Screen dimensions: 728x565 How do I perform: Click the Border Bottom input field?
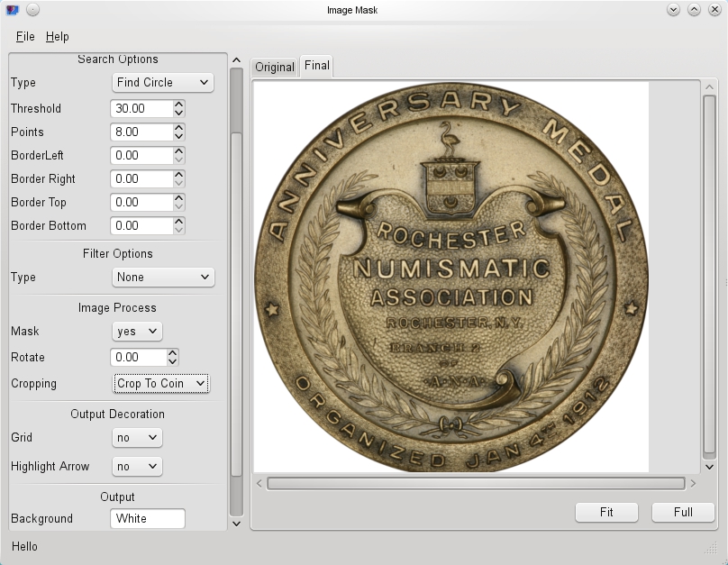[142, 225]
